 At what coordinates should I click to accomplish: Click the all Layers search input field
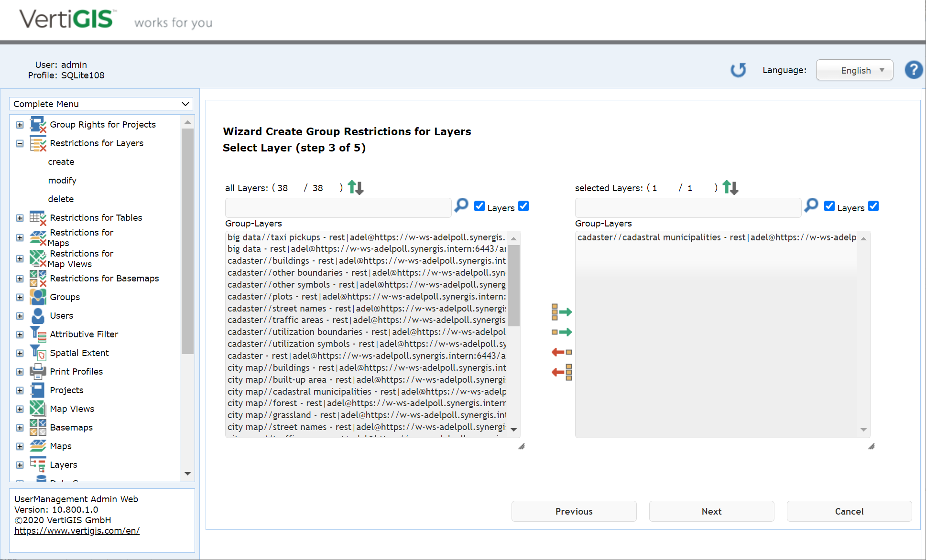pos(338,208)
